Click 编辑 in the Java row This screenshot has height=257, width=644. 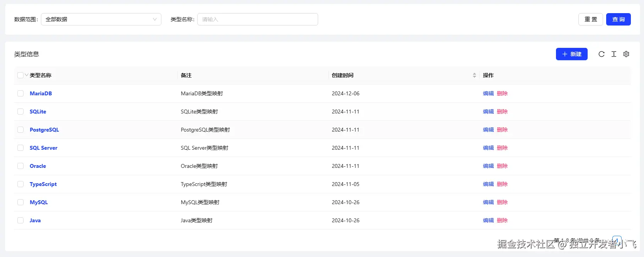click(488, 220)
